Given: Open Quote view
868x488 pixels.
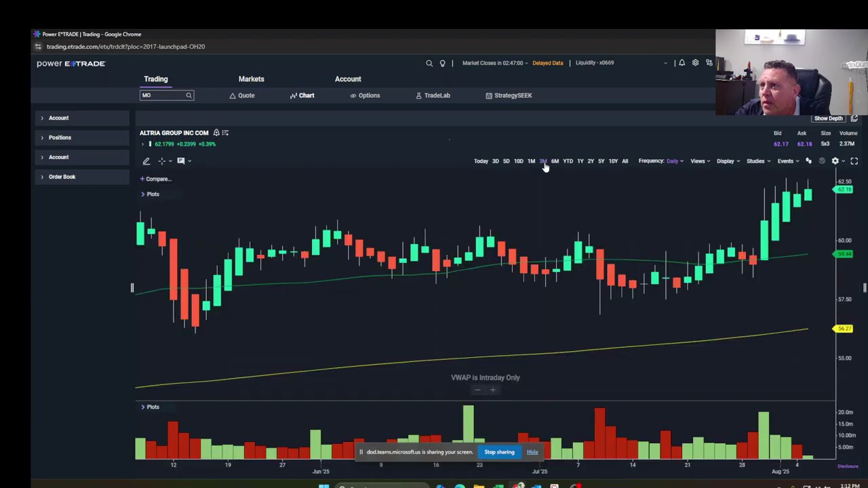Looking at the screenshot, I should click(x=242, y=96).
